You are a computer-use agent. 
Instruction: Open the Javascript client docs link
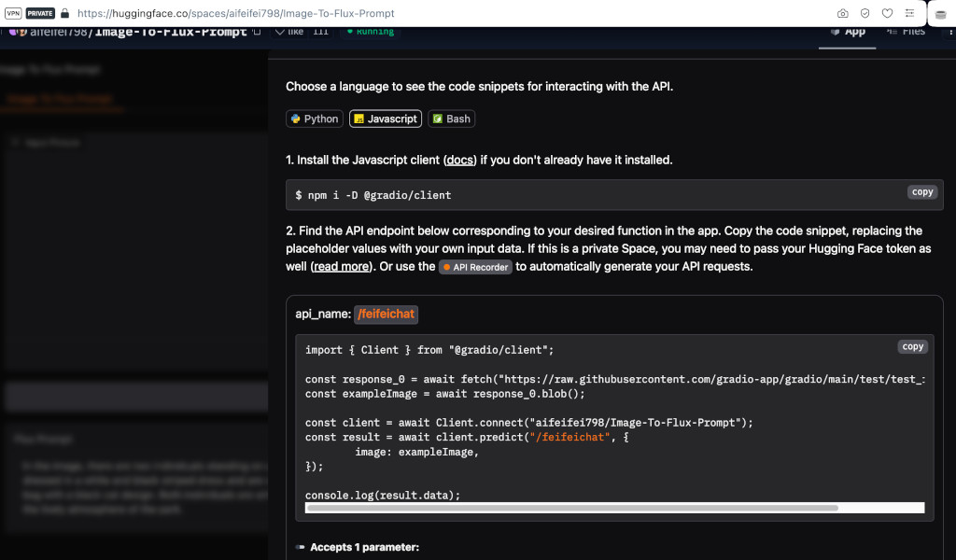pos(459,161)
